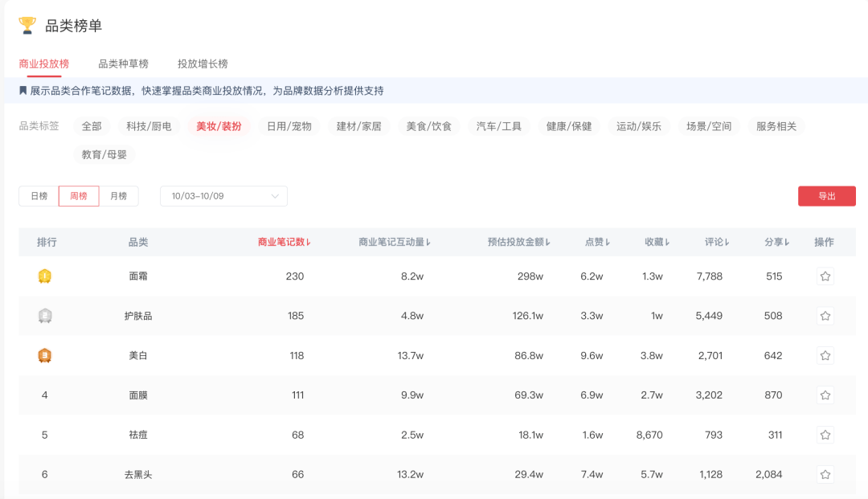
Task: Select the 美妆/装扮 tag
Action: pos(219,126)
